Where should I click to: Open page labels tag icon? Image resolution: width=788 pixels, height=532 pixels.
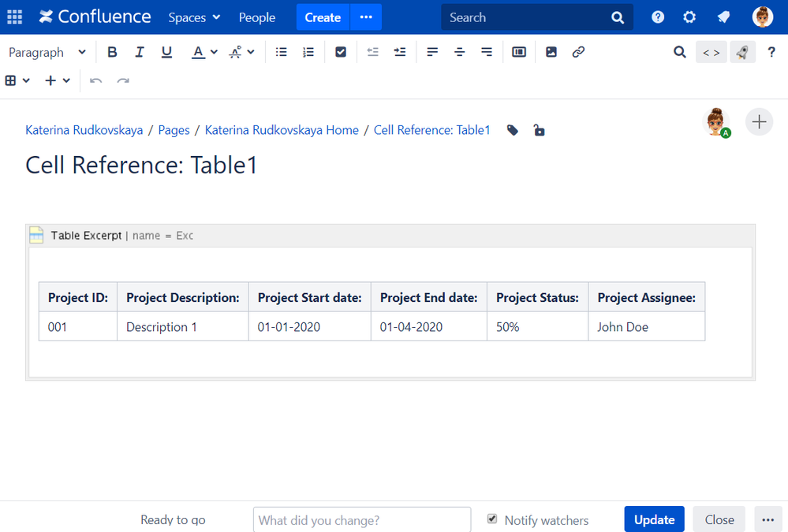(x=513, y=130)
